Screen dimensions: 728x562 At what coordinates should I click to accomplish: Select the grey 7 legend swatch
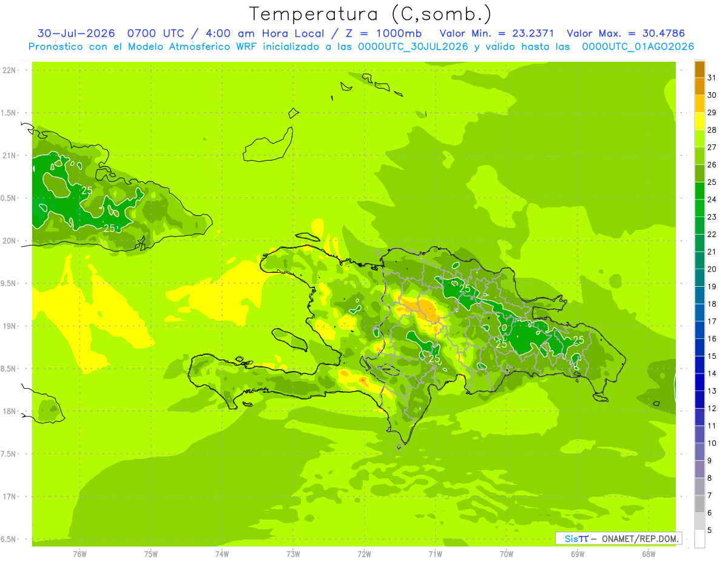tap(699, 487)
